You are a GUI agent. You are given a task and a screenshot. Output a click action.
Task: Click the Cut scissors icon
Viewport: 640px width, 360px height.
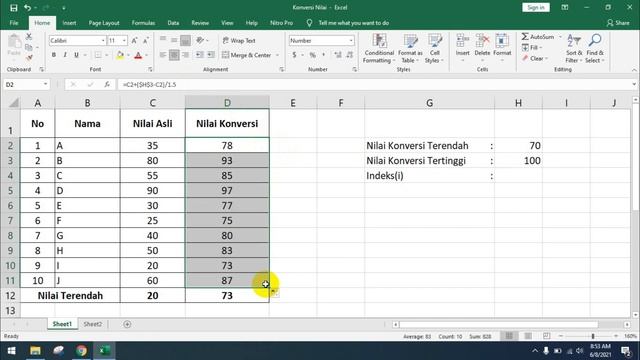pos(29,37)
